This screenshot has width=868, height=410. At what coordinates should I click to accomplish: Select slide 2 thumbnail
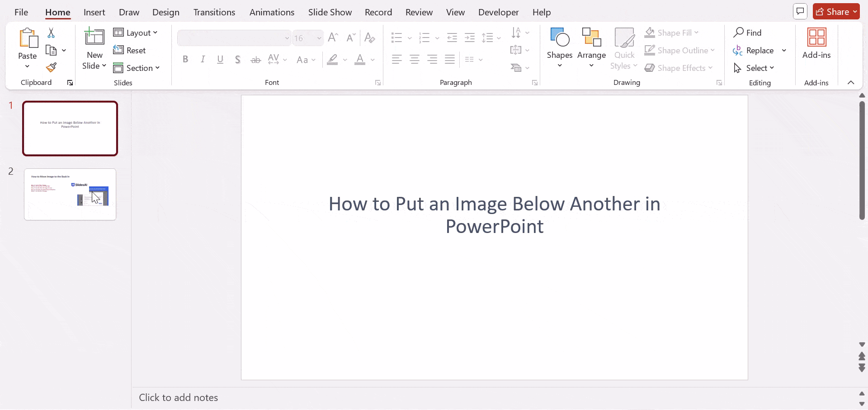click(70, 194)
